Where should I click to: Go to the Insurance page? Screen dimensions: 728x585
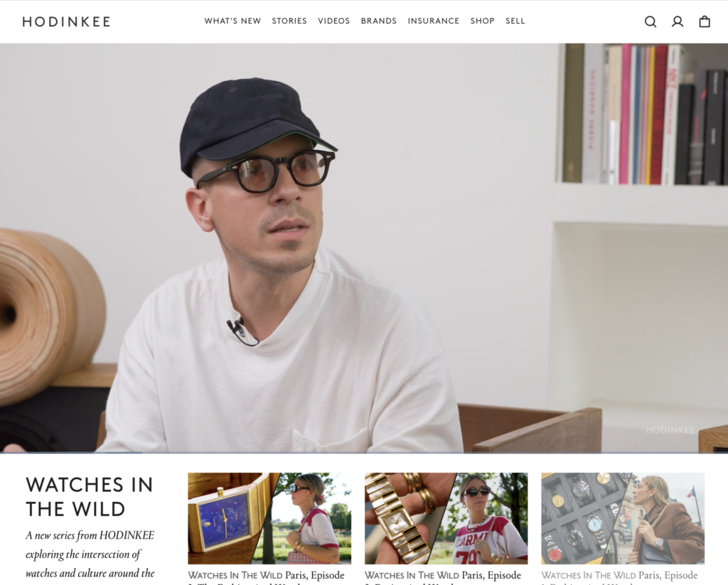click(434, 21)
